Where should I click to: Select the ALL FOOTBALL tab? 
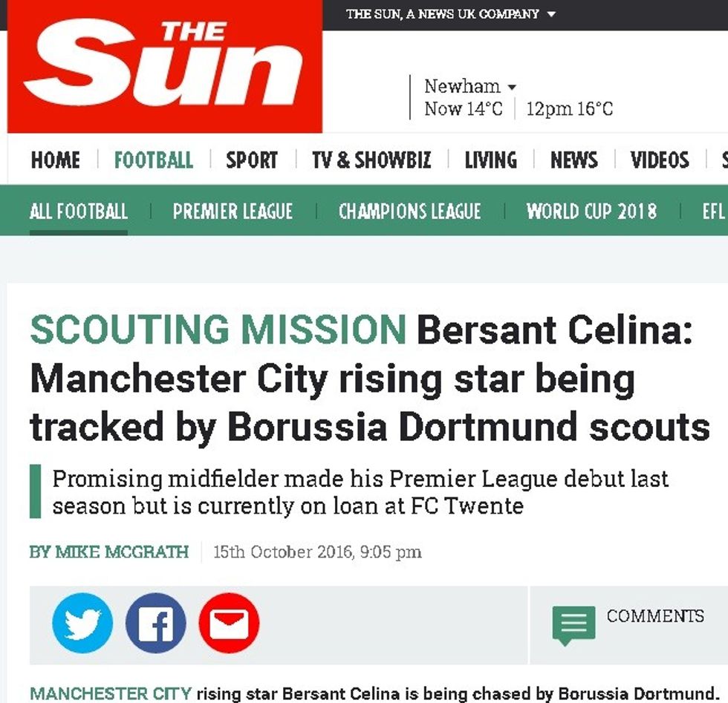coord(78,212)
